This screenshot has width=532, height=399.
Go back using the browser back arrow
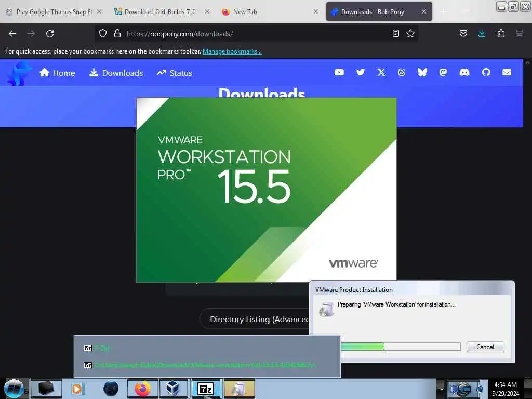[12, 34]
